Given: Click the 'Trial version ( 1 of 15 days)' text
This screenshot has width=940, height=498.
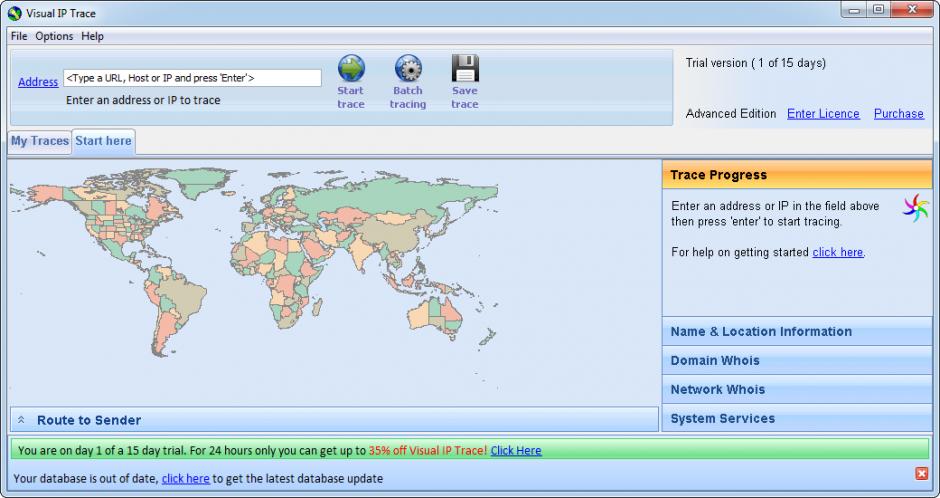Looking at the screenshot, I should coord(756,63).
